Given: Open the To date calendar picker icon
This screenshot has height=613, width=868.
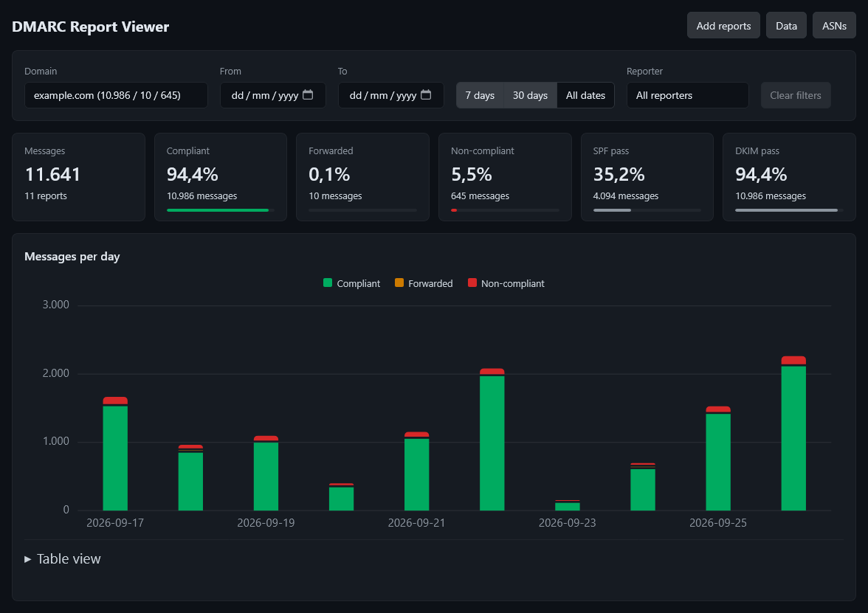Looking at the screenshot, I should pos(426,94).
